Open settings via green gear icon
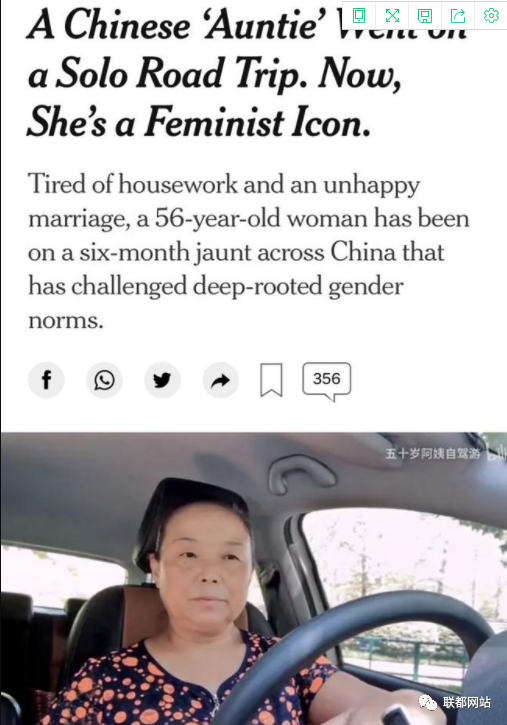This screenshot has height=725, width=507. 491,15
